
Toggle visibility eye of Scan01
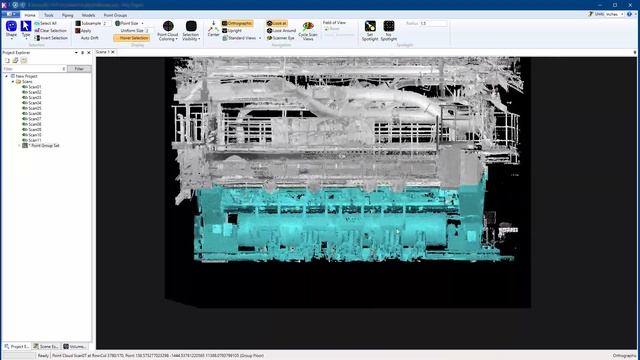24,87
